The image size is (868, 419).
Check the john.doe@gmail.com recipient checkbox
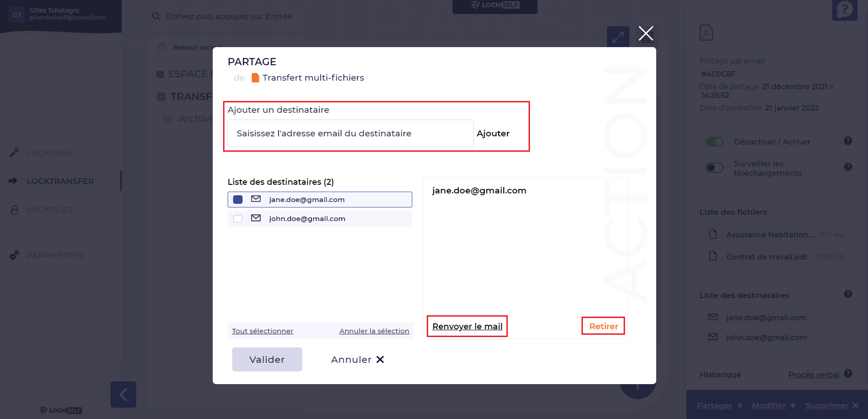[238, 219]
